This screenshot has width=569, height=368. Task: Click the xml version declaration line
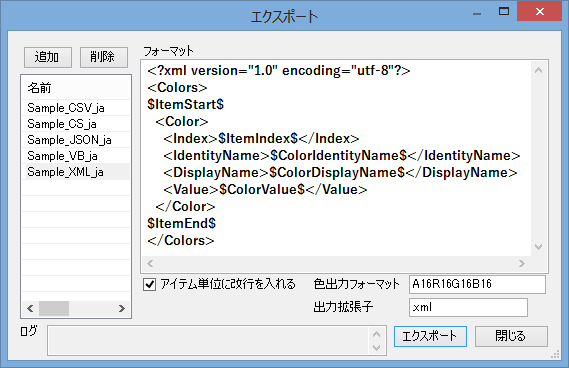pos(279,70)
